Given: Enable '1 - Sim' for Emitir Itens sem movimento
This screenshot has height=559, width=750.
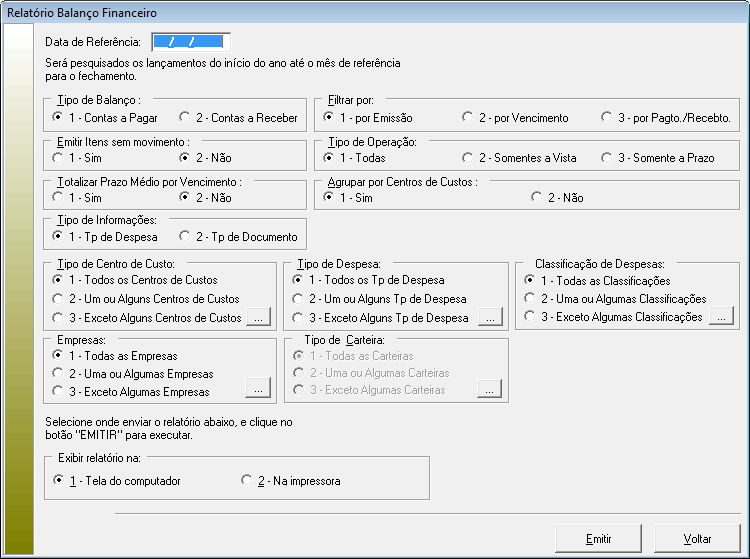Looking at the screenshot, I should coord(59,158).
